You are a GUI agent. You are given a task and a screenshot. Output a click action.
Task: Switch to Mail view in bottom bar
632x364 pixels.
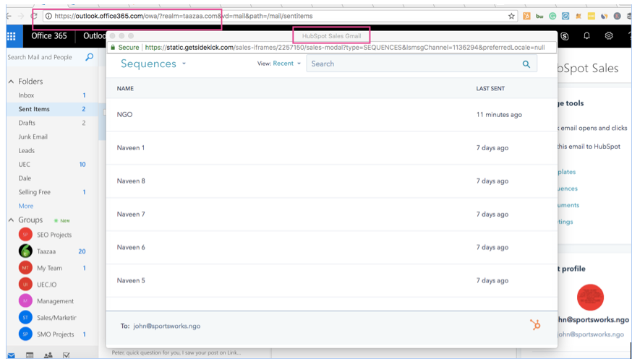[x=12, y=355]
